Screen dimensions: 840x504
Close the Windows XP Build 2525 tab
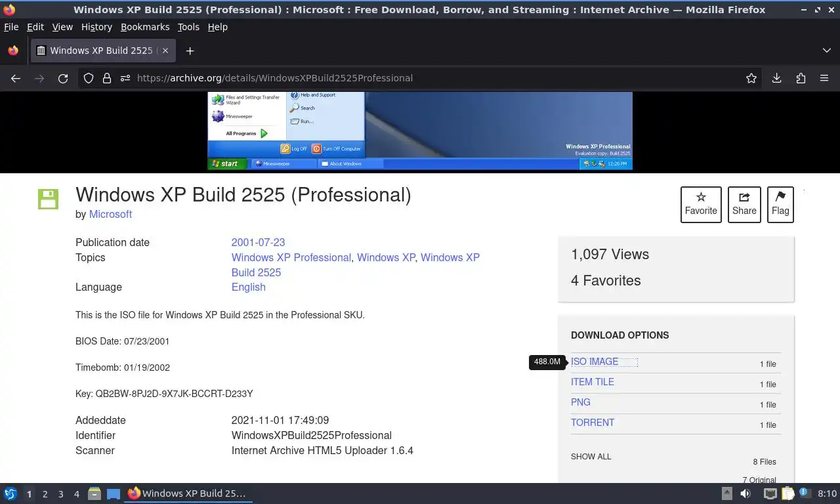click(165, 51)
